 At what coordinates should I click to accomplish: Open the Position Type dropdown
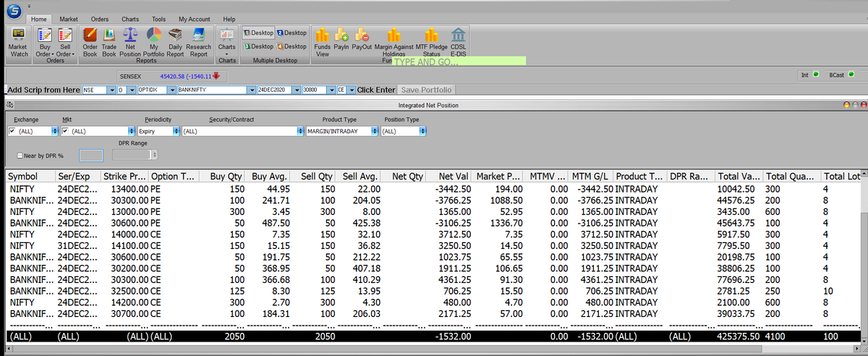point(424,131)
